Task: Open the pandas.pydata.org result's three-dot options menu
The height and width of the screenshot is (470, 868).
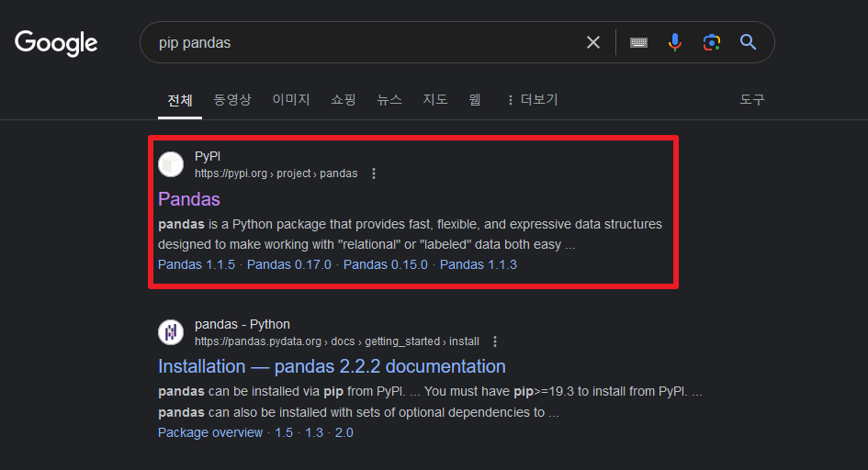Action: (495, 341)
